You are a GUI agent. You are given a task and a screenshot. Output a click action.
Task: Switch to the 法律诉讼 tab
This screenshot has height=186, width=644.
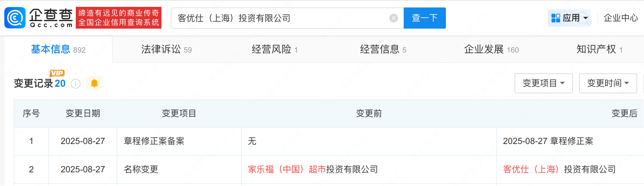[166, 49]
